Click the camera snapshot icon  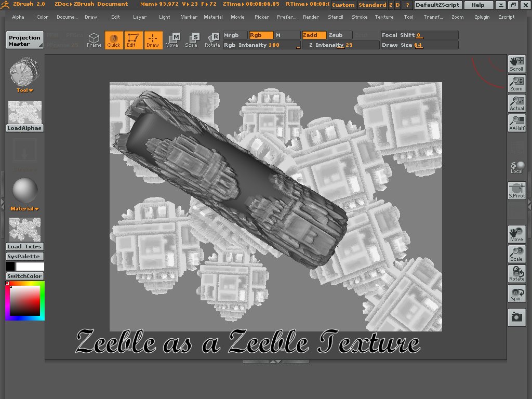516,317
